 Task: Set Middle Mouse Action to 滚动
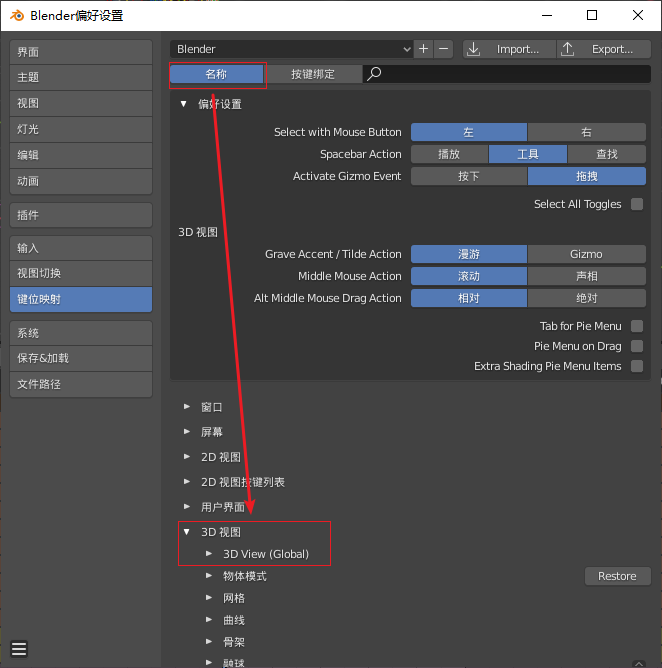[469, 276]
